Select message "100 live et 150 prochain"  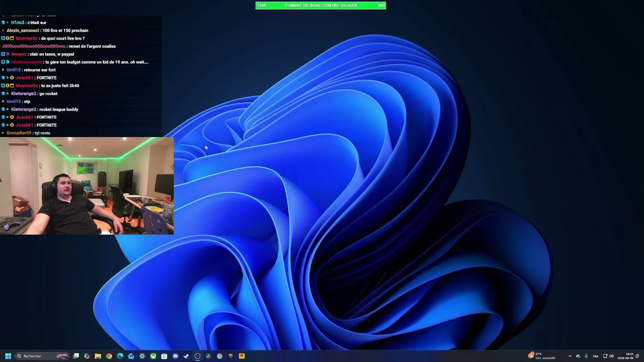[65, 31]
